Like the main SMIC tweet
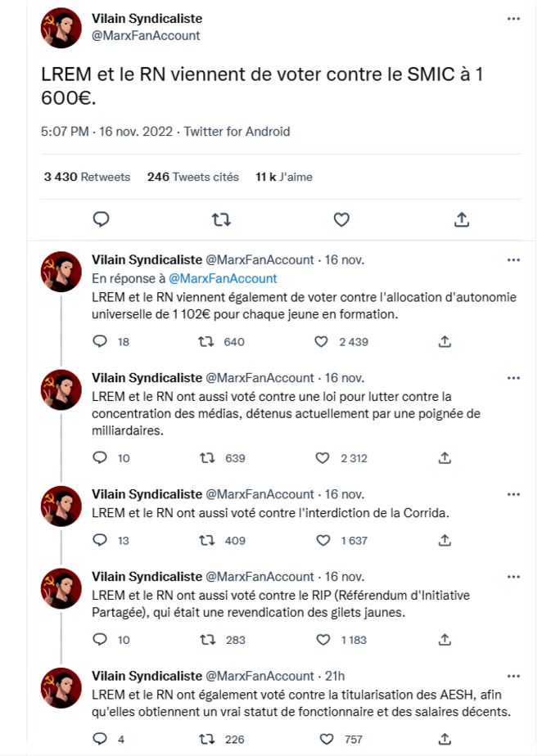The width and height of the screenshot is (560, 756). pos(341,219)
